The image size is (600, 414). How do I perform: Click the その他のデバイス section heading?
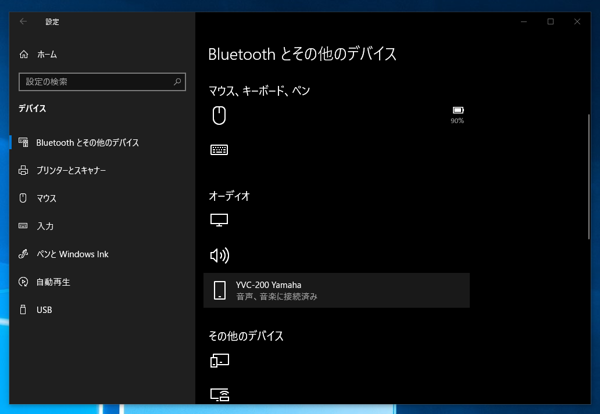tap(246, 336)
